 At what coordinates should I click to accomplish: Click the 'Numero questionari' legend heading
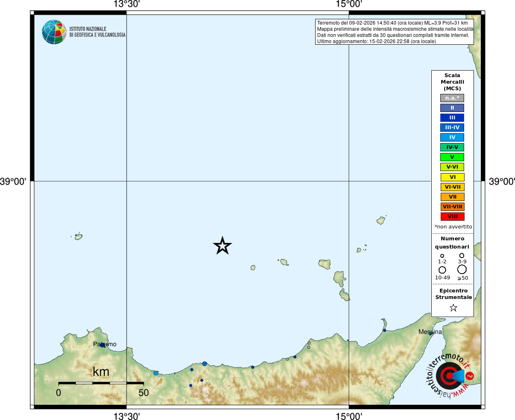[x=452, y=242]
